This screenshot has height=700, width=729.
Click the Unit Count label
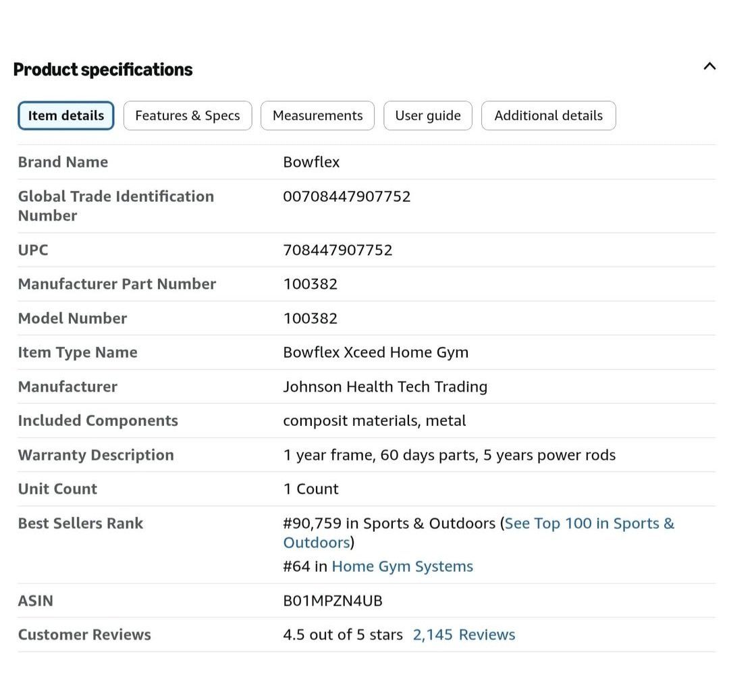57,489
